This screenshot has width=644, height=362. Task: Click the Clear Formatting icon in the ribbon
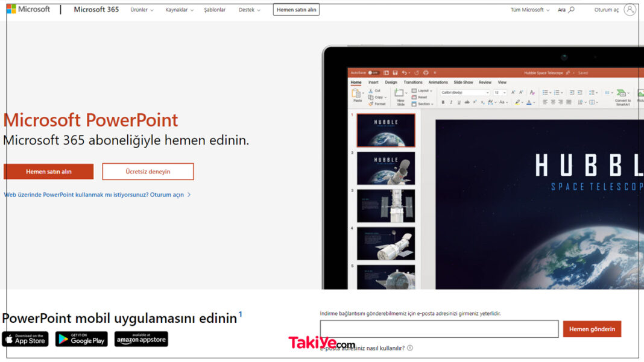tap(532, 93)
